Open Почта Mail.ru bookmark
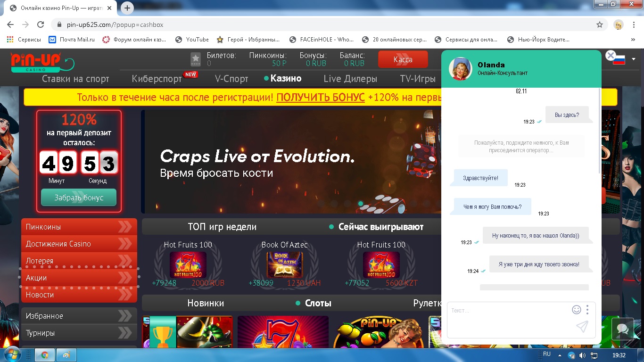The height and width of the screenshot is (362, 644). coord(72,40)
